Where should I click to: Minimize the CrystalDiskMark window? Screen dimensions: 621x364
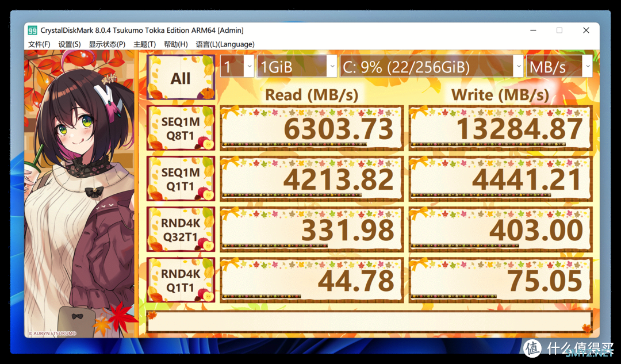pos(533,30)
